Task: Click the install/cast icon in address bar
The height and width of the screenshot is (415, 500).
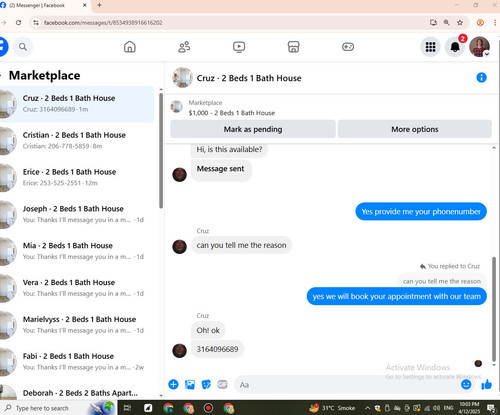Action: (x=433, y=23)
